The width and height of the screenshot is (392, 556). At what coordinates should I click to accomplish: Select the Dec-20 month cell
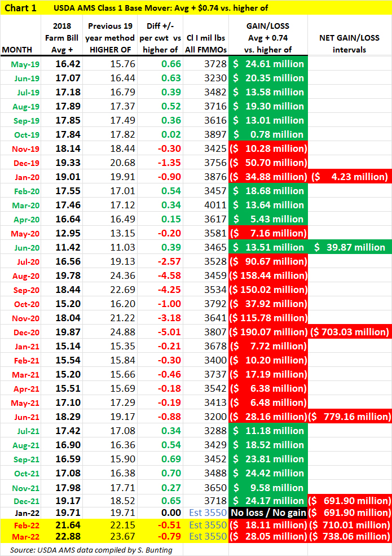point(21,332)
